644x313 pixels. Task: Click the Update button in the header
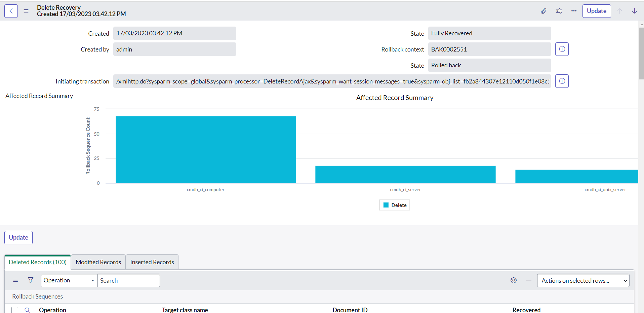pos(597,11)
